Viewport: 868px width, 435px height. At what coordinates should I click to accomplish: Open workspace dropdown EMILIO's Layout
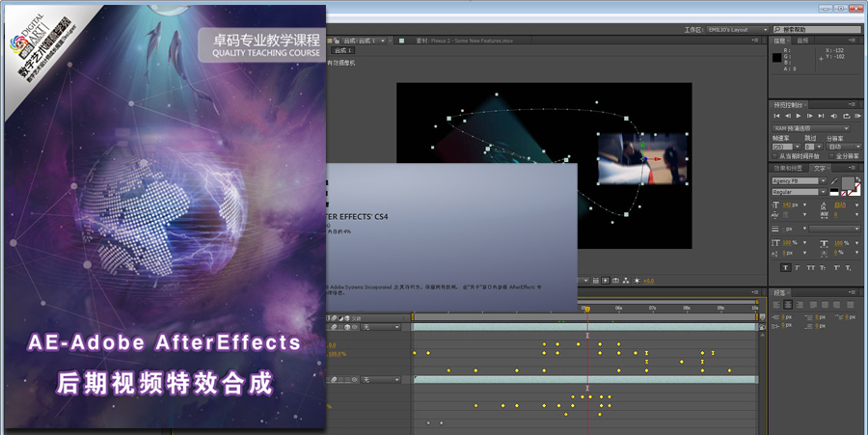[738, 30]
